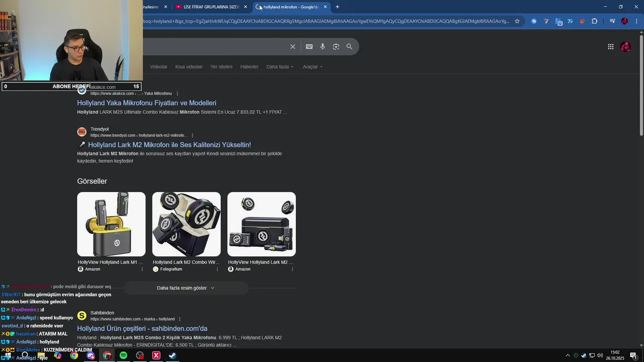Screen dimensions: 644x362
Task: Open Steam from the taskbar
Action: click(172, 355)
